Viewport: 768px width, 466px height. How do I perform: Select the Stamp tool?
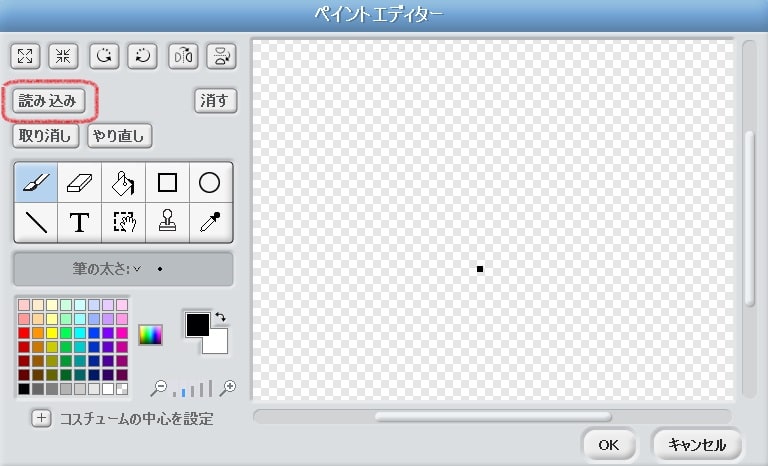[x=167, y=222]
